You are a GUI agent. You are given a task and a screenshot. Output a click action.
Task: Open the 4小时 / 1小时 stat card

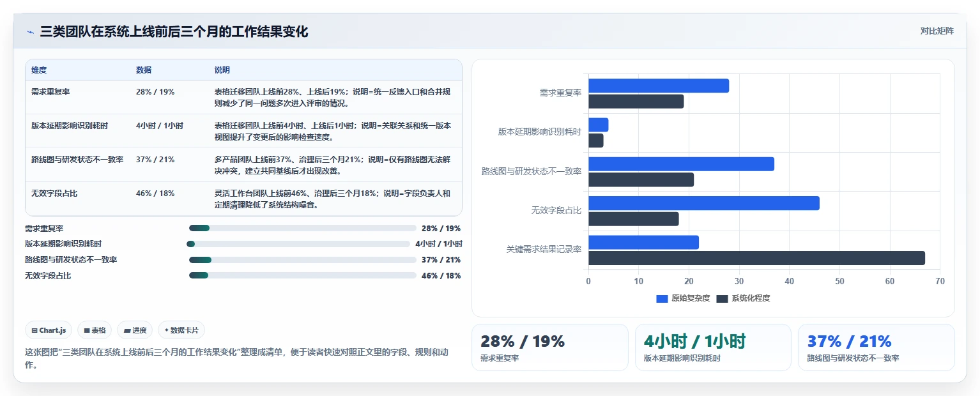(x=713, y=347)
